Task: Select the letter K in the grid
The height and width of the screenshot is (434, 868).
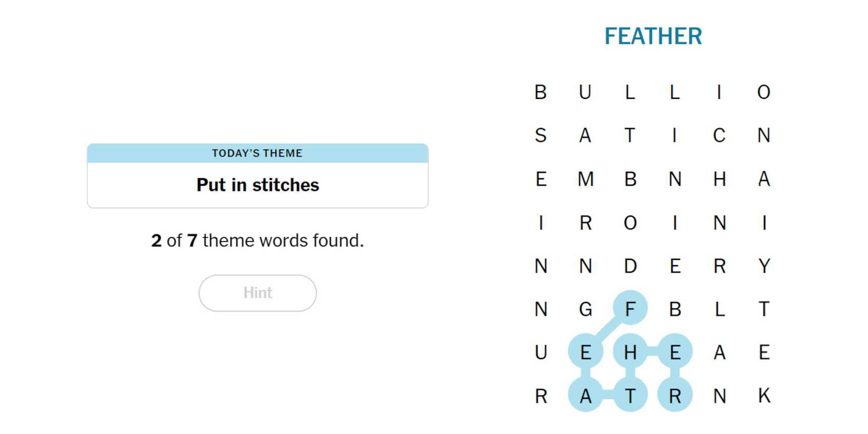Action: 764,396
